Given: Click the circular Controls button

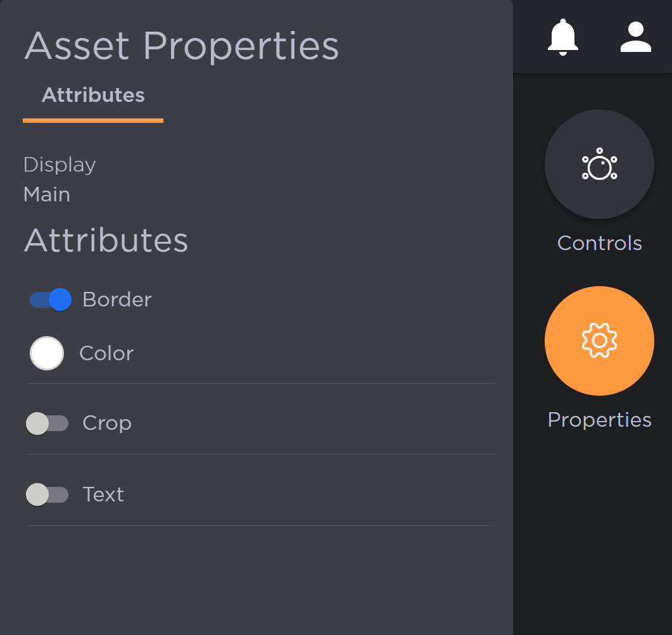Looking at the screenshot, I should (599, 164).
